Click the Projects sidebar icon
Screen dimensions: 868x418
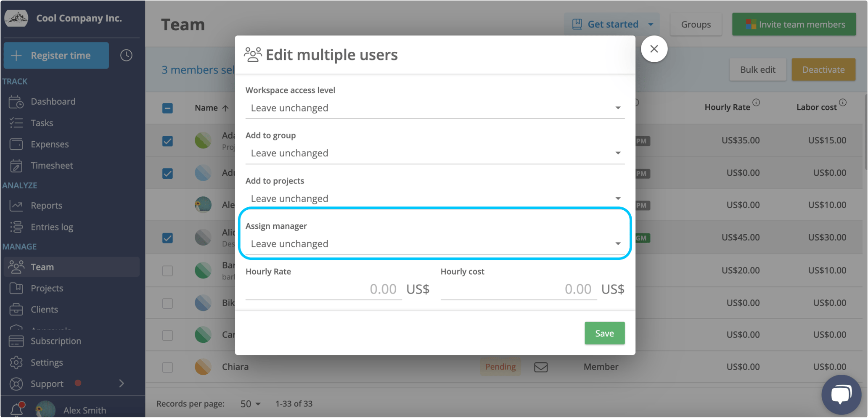(16, 288)
